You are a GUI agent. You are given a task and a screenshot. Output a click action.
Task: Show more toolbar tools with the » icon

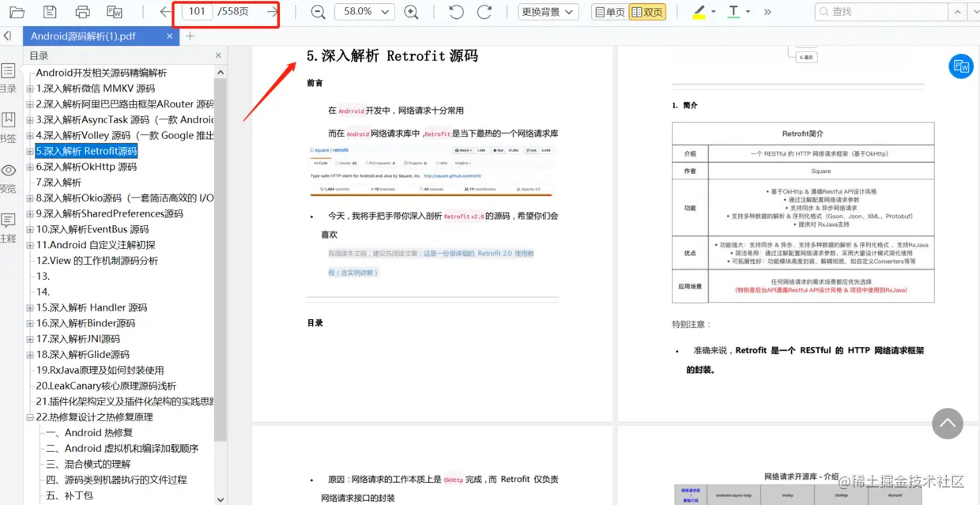click(x=767, y=12)
